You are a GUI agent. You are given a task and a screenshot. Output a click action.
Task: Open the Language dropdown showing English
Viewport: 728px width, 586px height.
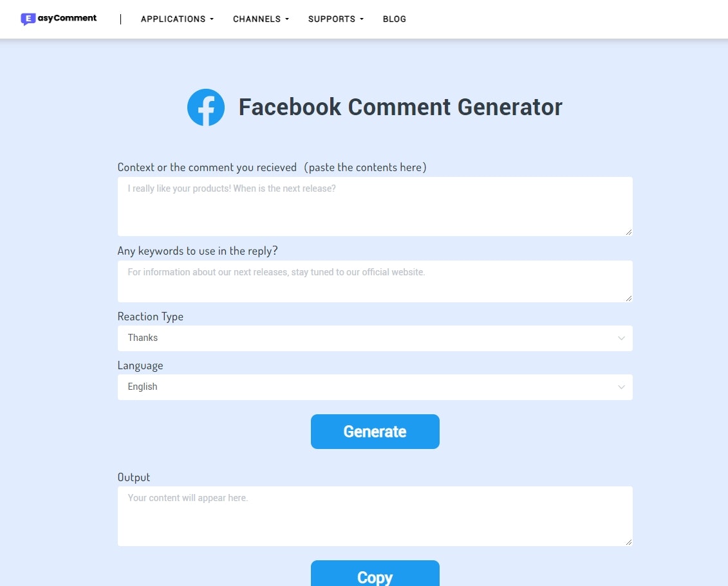(x=375, y=387)
